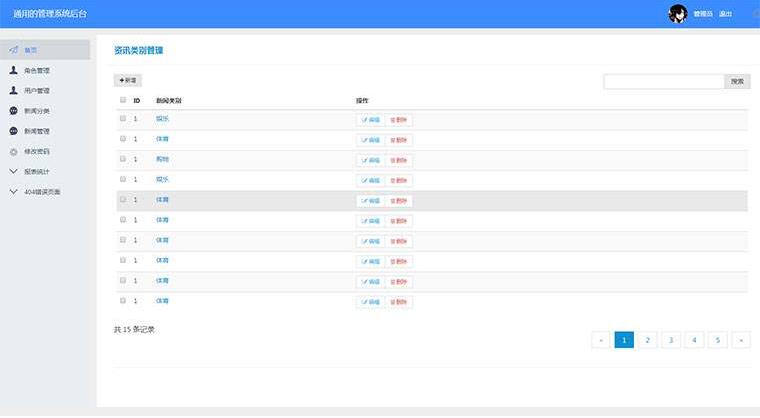The height and width of the screenshot is (418, 760).
Task: Go to page 2 in pagination
Action: (x=648, y=340)
